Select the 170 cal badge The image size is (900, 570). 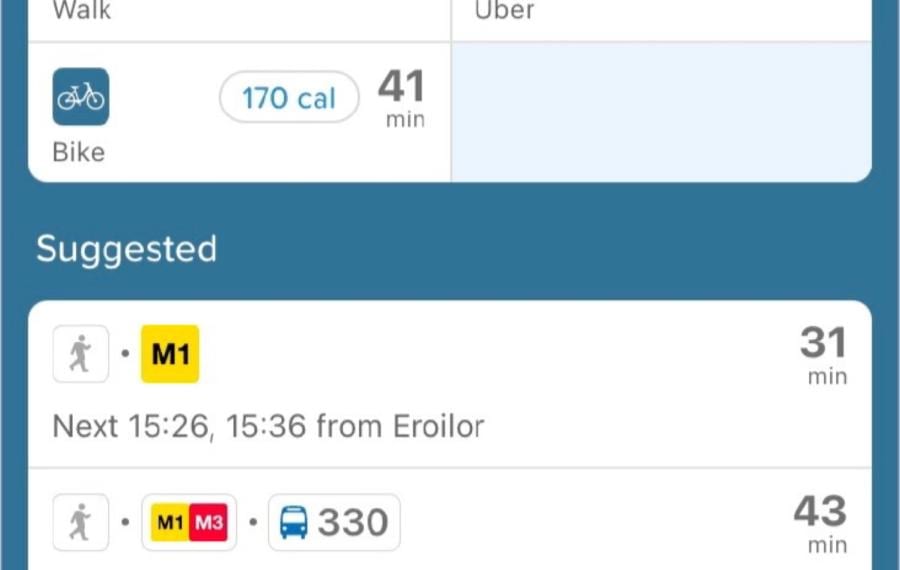coord(289,97)
